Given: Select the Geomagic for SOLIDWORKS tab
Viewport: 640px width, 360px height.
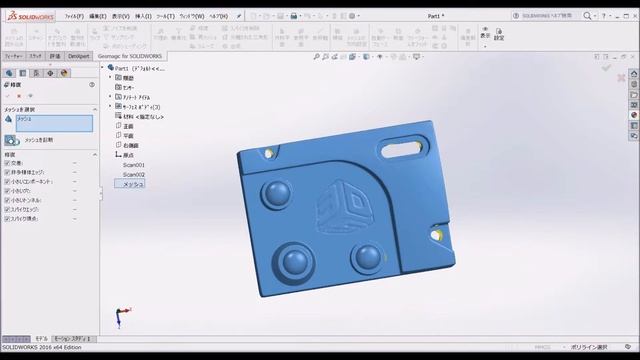Looking at the screenshot, I should 130,56.
